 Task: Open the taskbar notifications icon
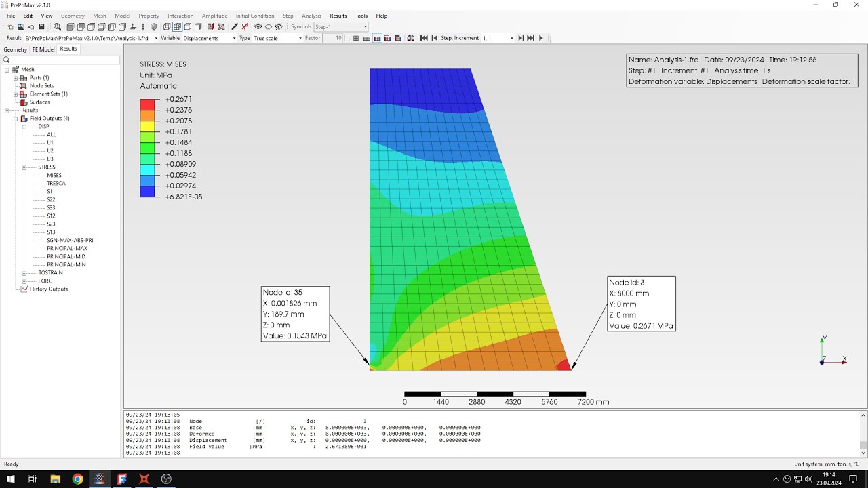pyautogui.click(x=853, y=479)
